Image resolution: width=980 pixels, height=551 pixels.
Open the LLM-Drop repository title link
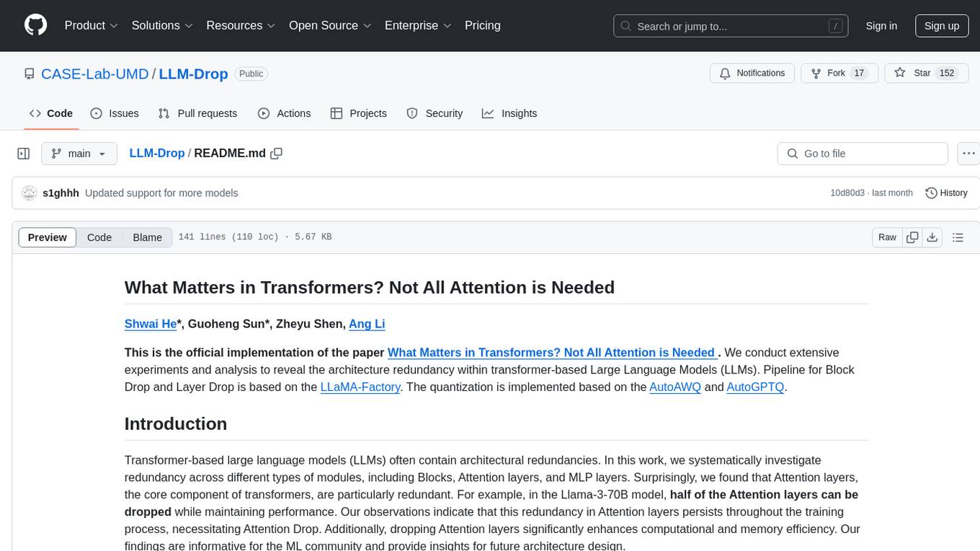[193, 74]
